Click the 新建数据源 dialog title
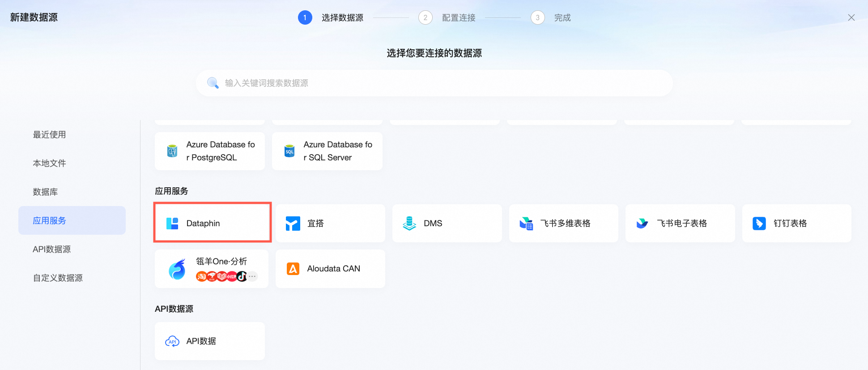The width and height of the screenshot is (868, 370). click(x=34, y=17)
